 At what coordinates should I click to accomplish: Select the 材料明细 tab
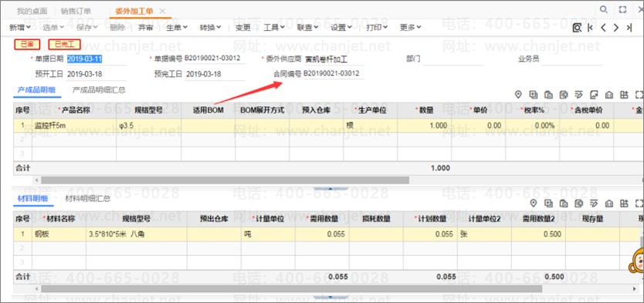click(33, 199)
